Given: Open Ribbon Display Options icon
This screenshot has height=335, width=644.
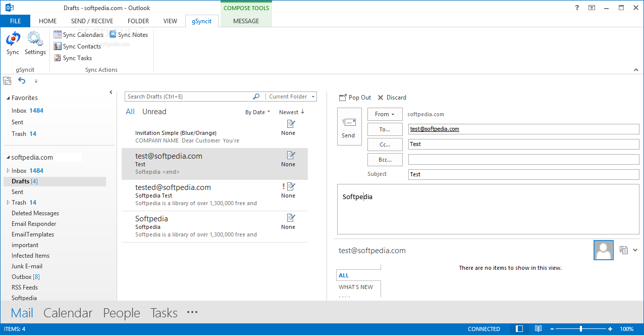Looking at the screenshot, I should click(x=592, y=8).
